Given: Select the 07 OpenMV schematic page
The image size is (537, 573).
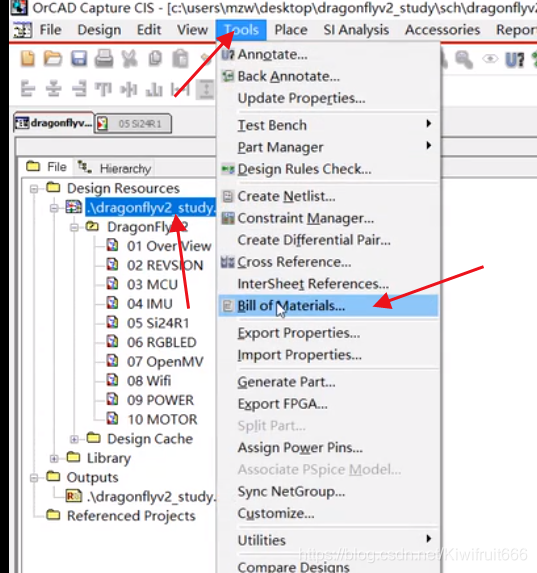Looking at the screenshot, I should (x=164, y=362).
